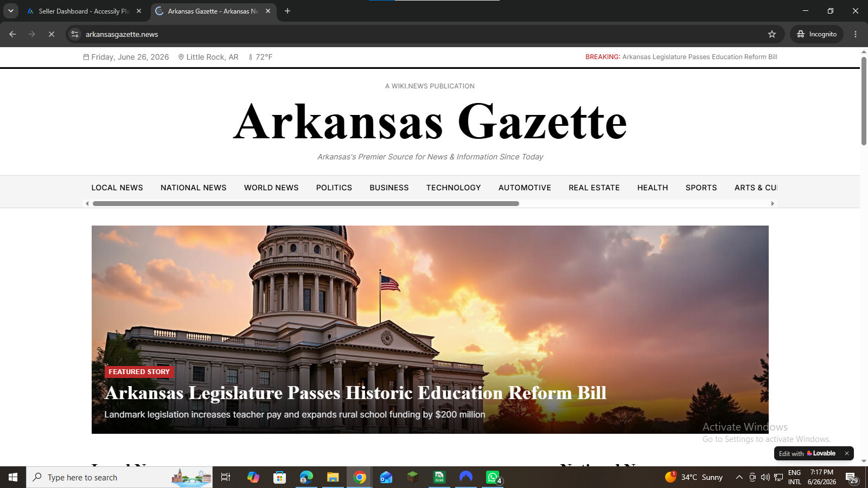Click the horizontal navigation scrollbar thumb
Viewport: 868px width, 488px height.
click(306, 204)
